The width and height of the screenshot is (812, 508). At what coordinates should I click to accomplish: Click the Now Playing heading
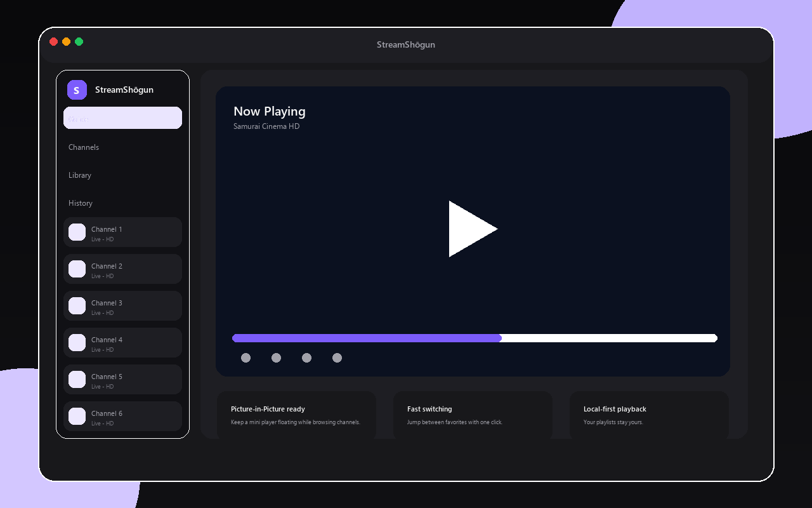270,112
